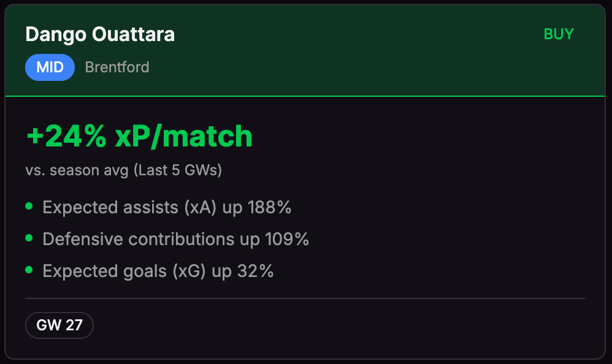Click the green bullet beside Defensive contributions
This screenshot has height=364, width=612.
pos(29,238)
